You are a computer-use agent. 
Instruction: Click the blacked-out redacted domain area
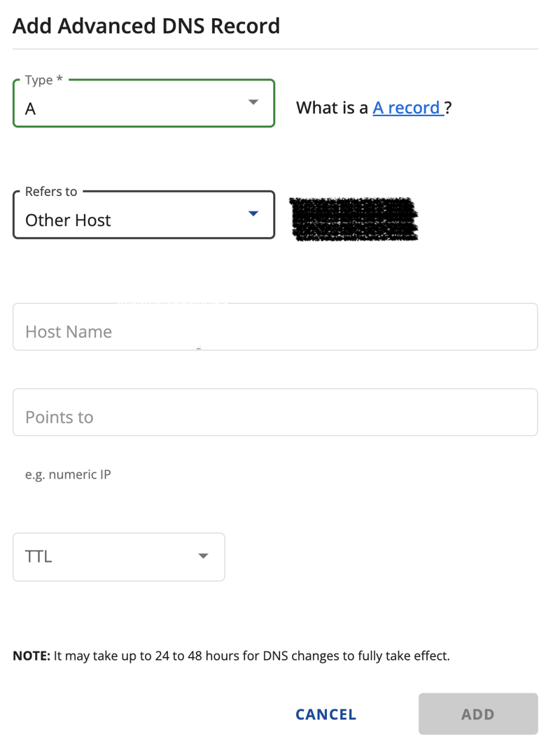point(353,219)
